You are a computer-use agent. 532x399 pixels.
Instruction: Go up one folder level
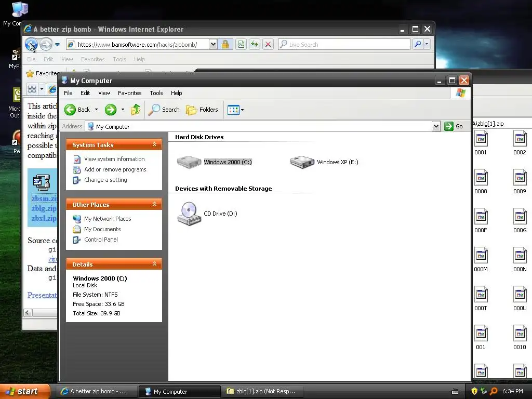(136, 110)
